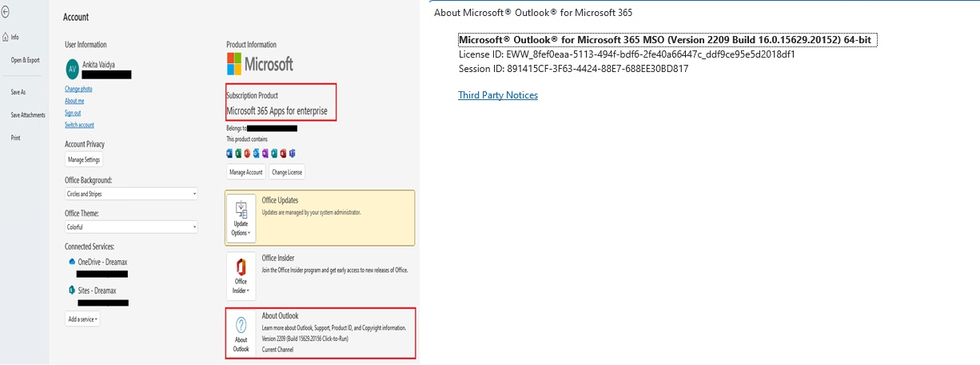Go back using the top-left arrow
The width and height of the screenshot is (980, 365).
[x=6, y=11]
